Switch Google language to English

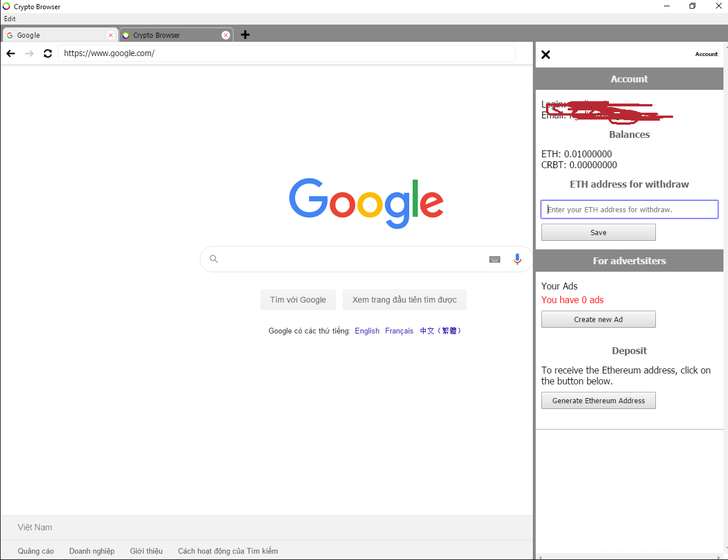pyautogui.click(x=367, y=331)
